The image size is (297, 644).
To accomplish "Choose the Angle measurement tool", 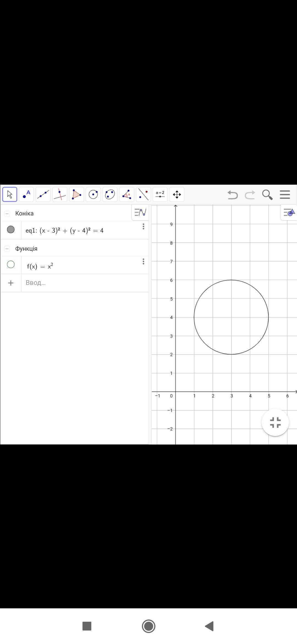I will point(127,195).
